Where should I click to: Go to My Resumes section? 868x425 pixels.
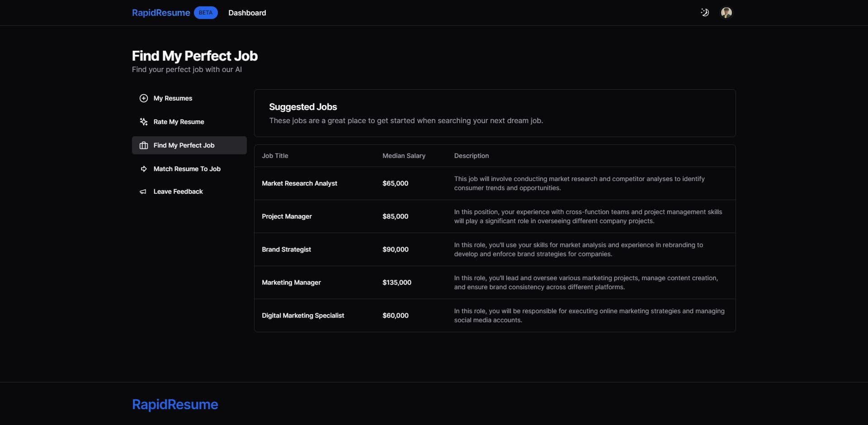tap(173, 98)
